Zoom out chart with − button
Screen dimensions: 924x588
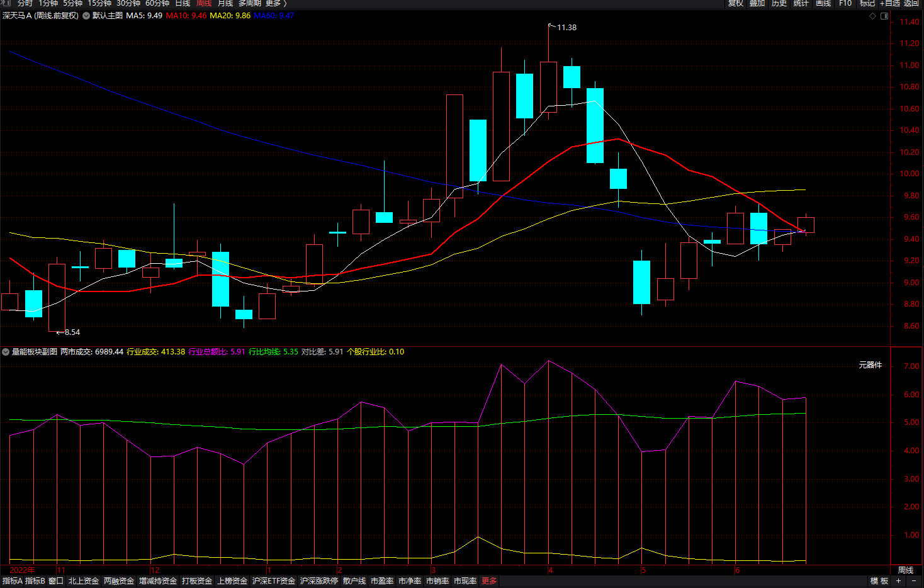click(x=914, y=581)
